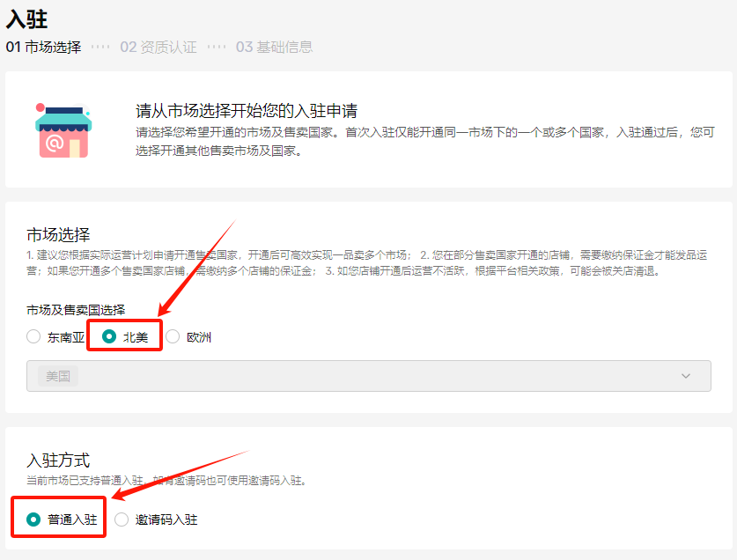Screen dimensions: 737x560
Task: Select the 欧洲 market radio button
Action: point(174,336)
